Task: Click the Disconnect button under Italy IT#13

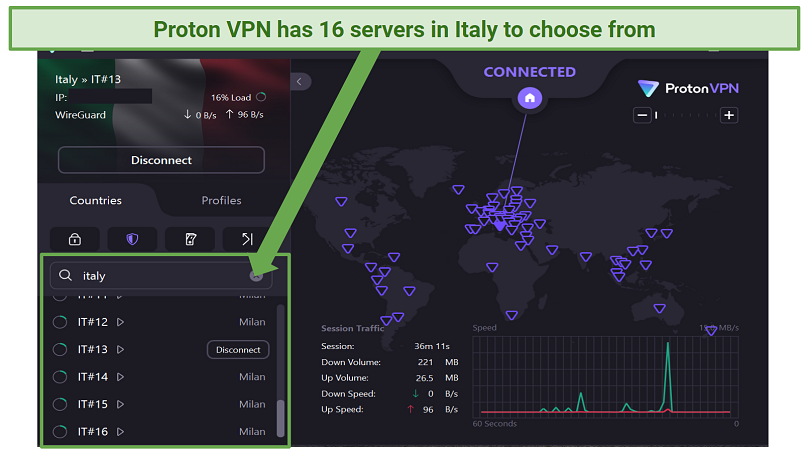Action: (161, 160)
